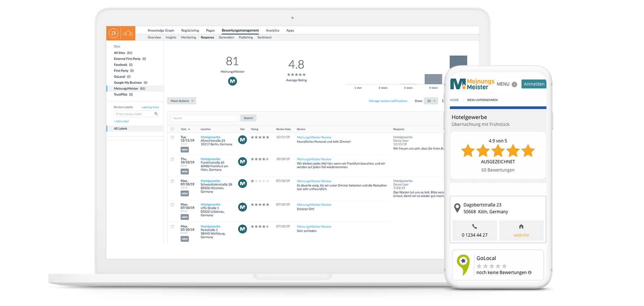Image resolution: width=644 pixels, height=306 pixels.
Task: Click site icon in Franklinstraße 65 row
Action: (x=242, y=161)
